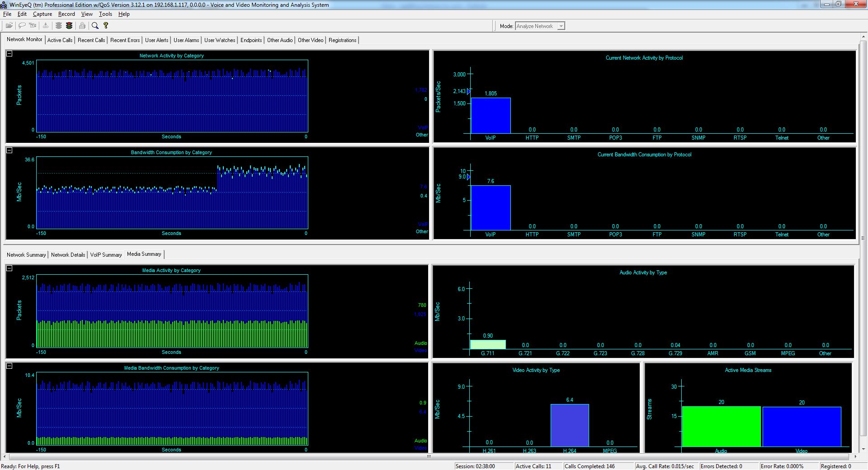The height and width of the screenshot is (470, 868).
Task: Click the 9.0 Mb/Sec threshold marker triangle
Action: [x=469, y=177]
